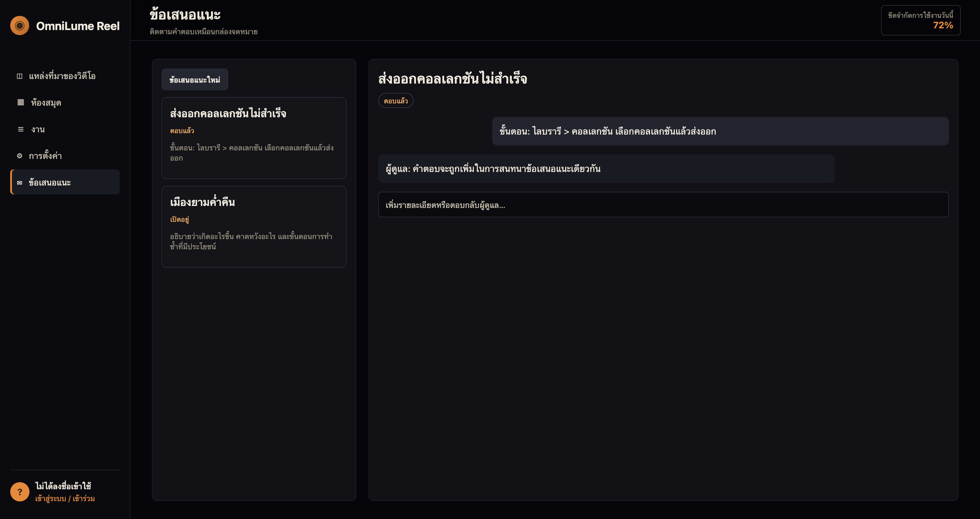Screen dimensions: 980x519
Task: Click the ข้อเสนอแนะใหม่ button
Action: tap(195, 79)
